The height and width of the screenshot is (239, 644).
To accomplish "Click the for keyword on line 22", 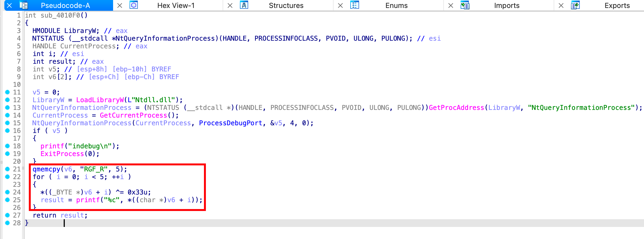I will (38, 177).
